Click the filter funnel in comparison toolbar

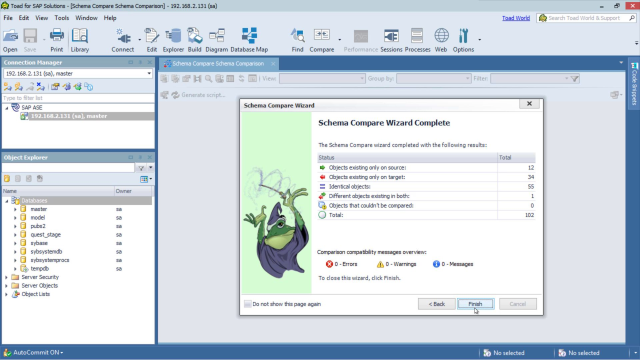click(575, 78)
